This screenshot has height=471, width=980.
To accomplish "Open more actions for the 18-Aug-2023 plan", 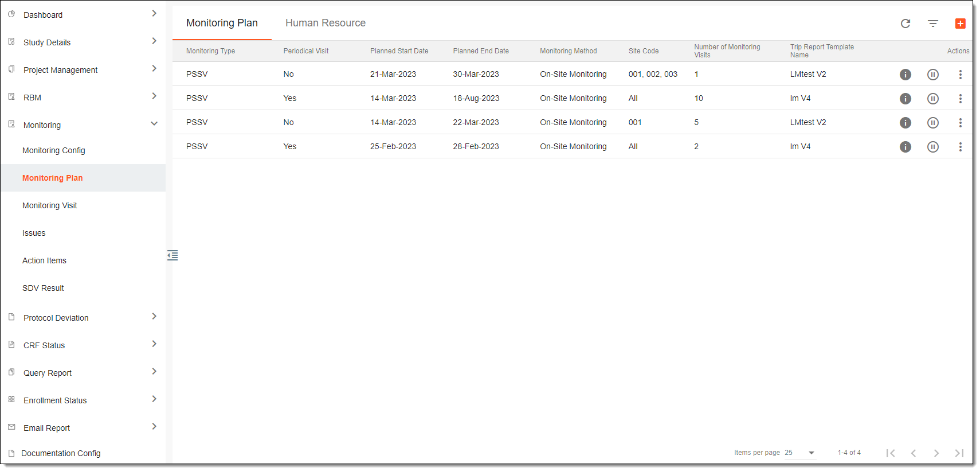I will tap(961, 99).
